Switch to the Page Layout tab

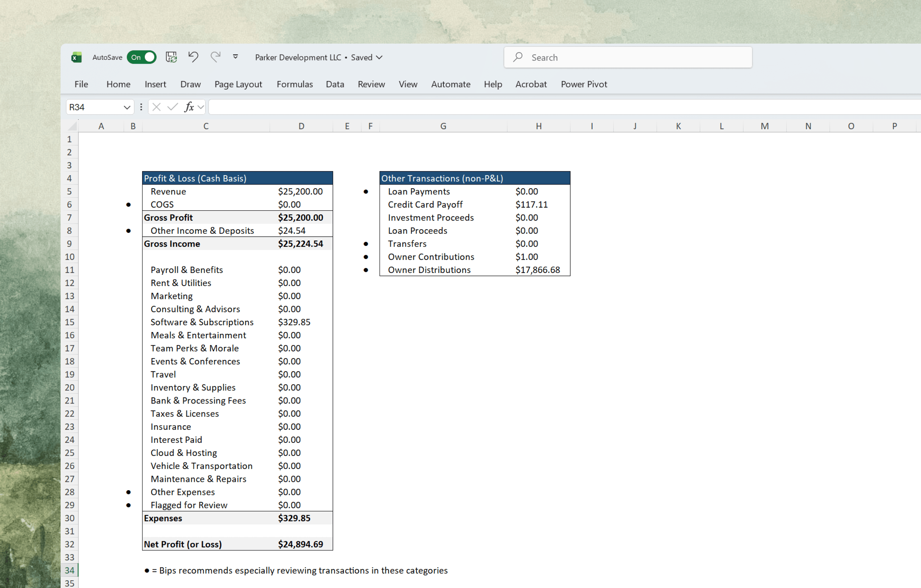[238, 84]
